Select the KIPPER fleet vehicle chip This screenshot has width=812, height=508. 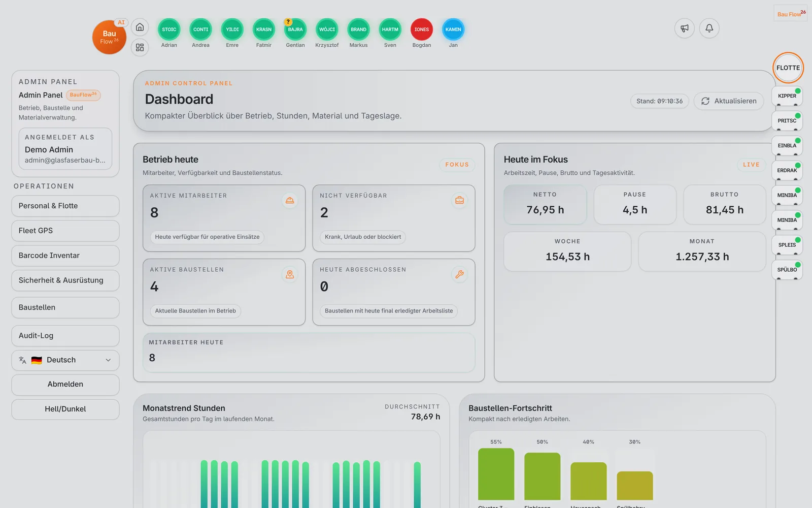(x=787, y=96)
